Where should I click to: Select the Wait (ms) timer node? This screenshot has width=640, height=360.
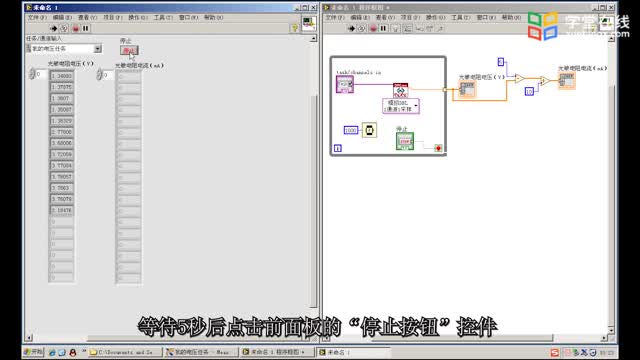tap(369, 130)
